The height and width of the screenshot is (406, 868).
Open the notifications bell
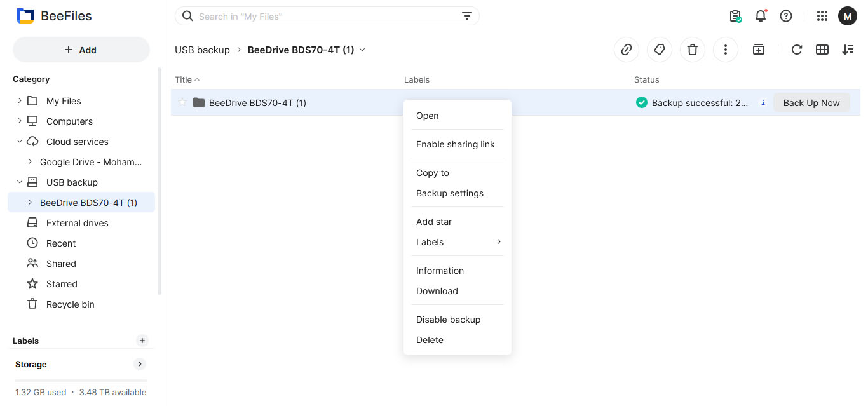[x=760, y=17]
